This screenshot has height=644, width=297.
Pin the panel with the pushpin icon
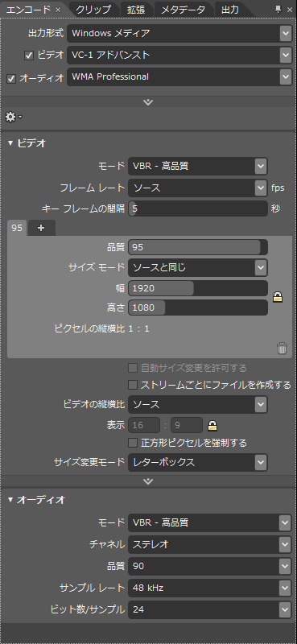coord(278,9)
